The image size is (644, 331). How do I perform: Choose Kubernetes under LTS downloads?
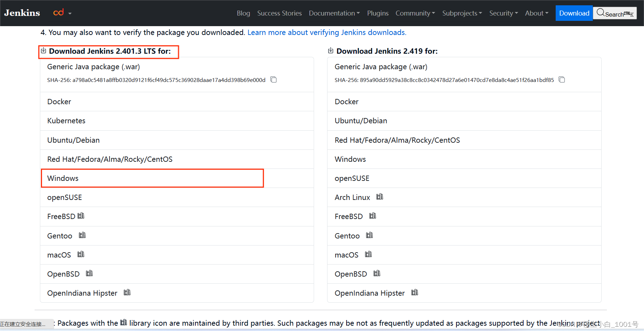tap(177, 121)
